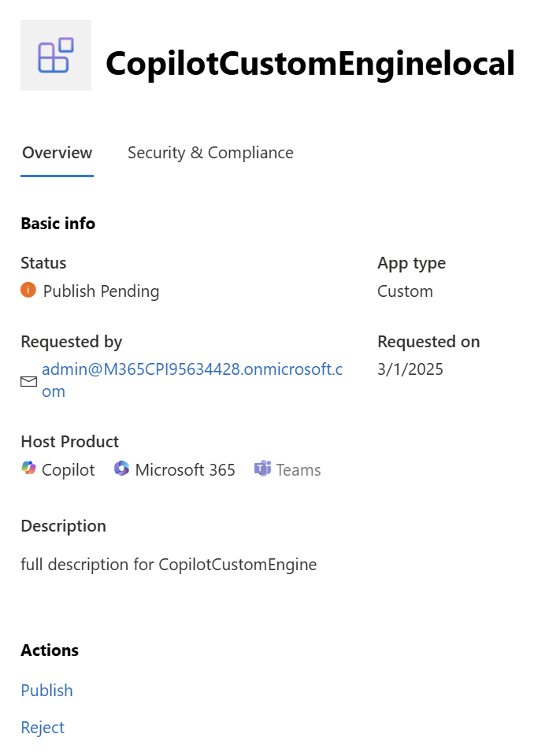The height and width of the screenshot is (756, 560).
Task: Click the Microsoft 365 product icon
Action: (x=121, y=468)
